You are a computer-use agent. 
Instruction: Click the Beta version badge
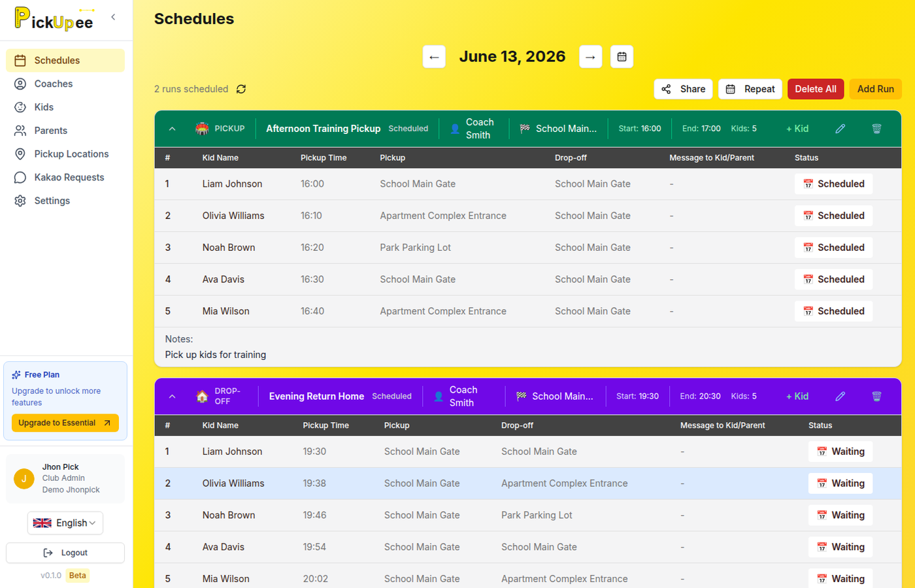click(x=78, y=576)
